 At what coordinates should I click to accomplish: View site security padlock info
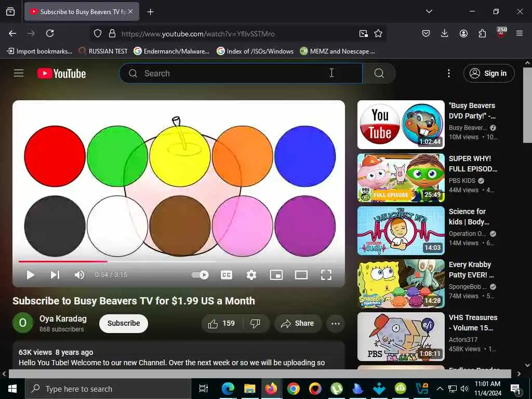click(112, 33)
